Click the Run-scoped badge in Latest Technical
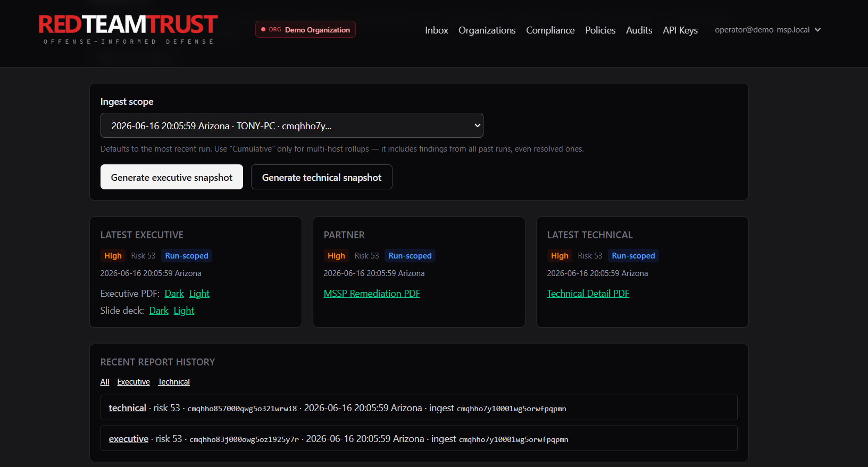868x467 pixels. coord(633,256)
